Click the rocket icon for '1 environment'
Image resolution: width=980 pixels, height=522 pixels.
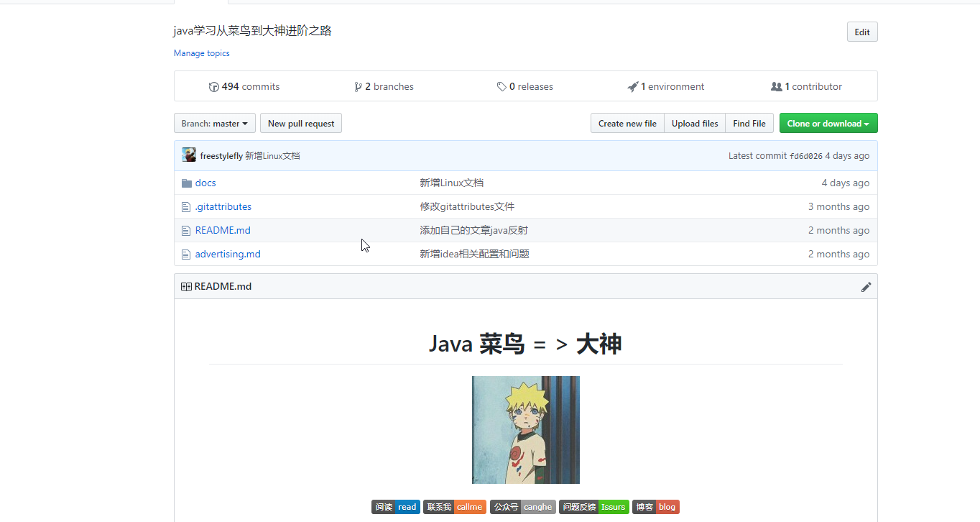[x=632, y=86]
